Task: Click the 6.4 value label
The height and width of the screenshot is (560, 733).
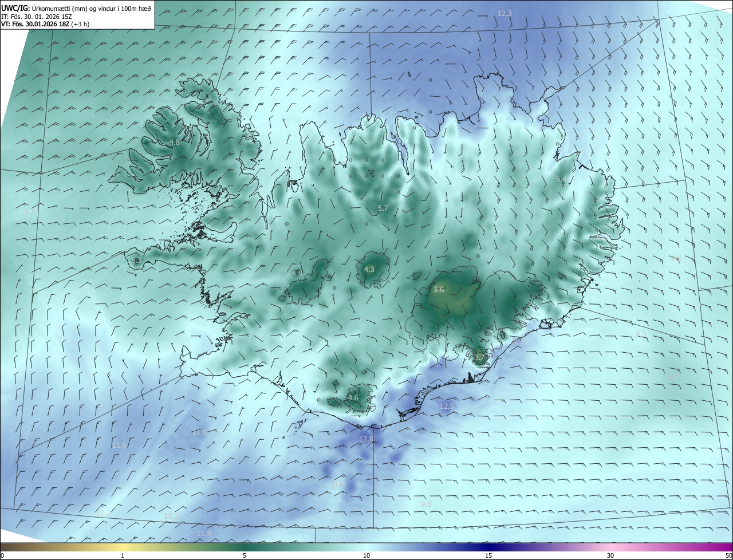Action: (562, 179)
